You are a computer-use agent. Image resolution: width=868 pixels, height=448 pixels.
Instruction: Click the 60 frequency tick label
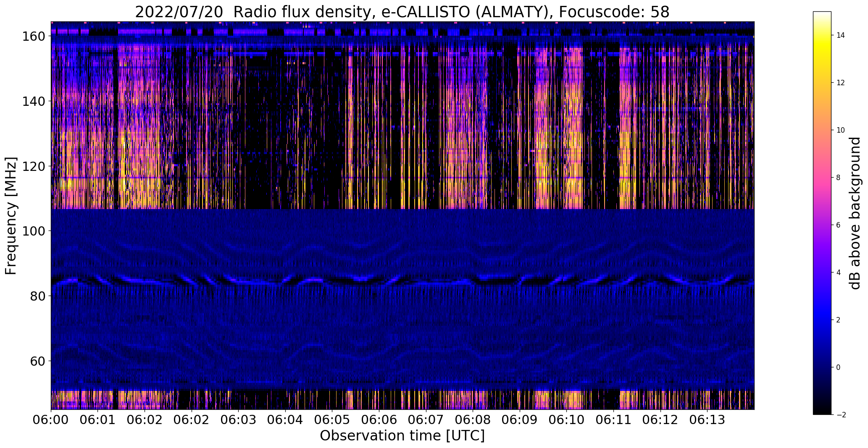coord(37,361)
